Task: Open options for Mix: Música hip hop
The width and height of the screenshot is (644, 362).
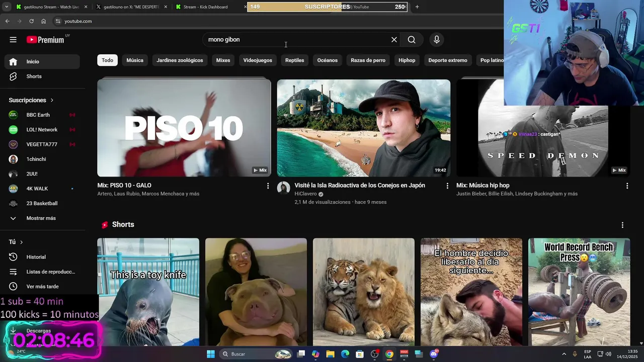Action: (627, 186)
